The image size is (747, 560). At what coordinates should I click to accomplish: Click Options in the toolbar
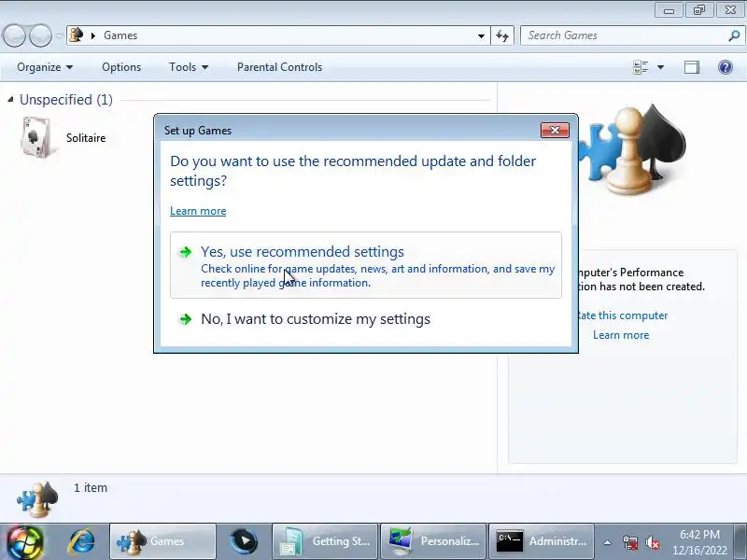pos(121,67)
